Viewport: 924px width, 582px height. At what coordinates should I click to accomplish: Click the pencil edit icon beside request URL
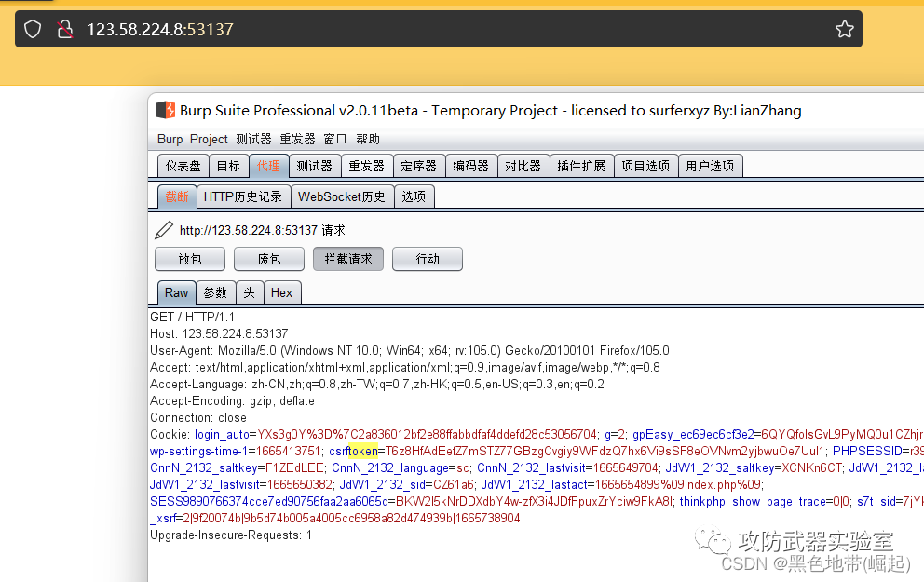click(x=164, y=230)
